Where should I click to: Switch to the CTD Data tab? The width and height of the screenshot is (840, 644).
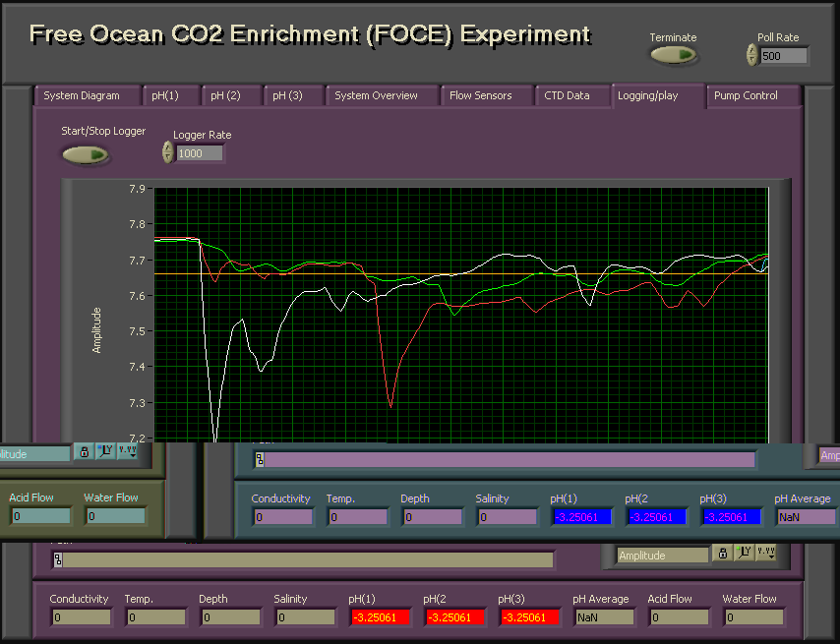[x=567, y=95]
